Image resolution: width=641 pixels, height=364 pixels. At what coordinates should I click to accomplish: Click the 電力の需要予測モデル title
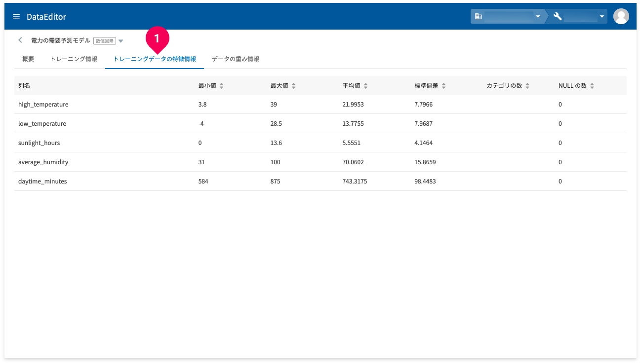[x=61, y=40]
